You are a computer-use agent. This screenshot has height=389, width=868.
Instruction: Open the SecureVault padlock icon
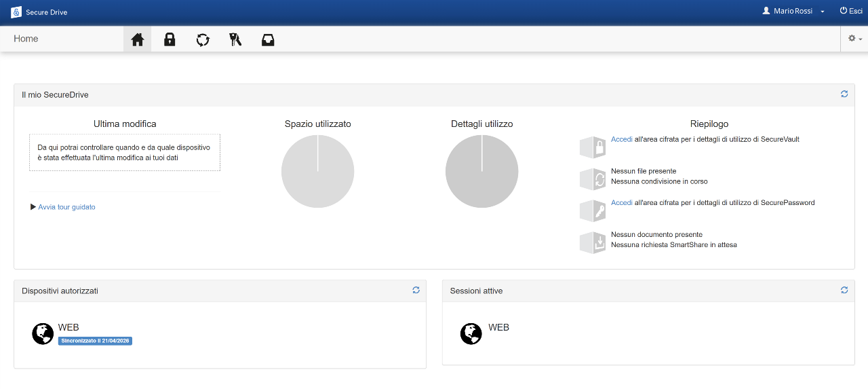coord(170,39)
